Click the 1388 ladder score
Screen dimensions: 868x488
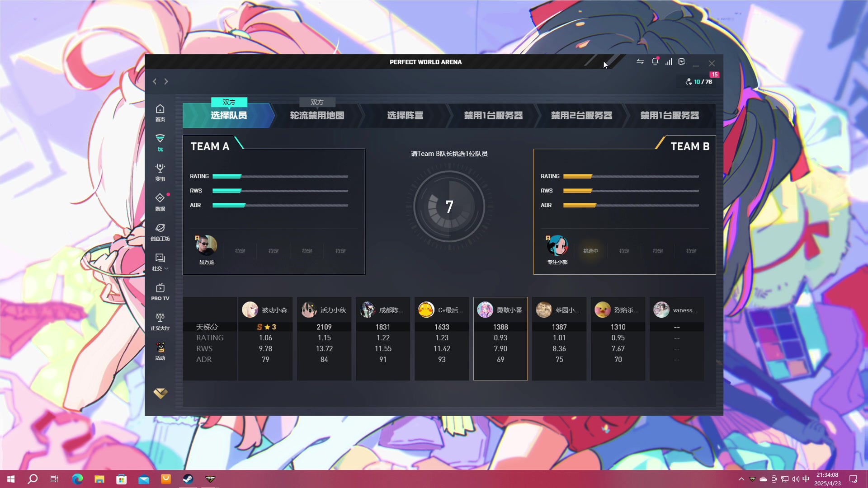(500, 327)
